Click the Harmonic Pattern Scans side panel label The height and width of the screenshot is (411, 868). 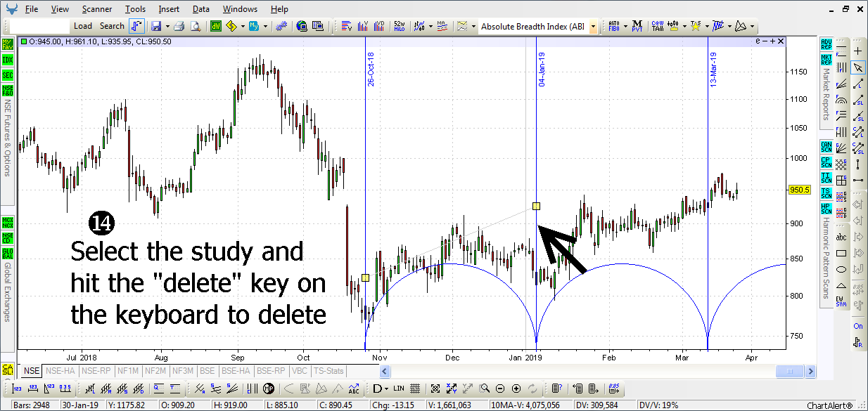pos(826,258)
